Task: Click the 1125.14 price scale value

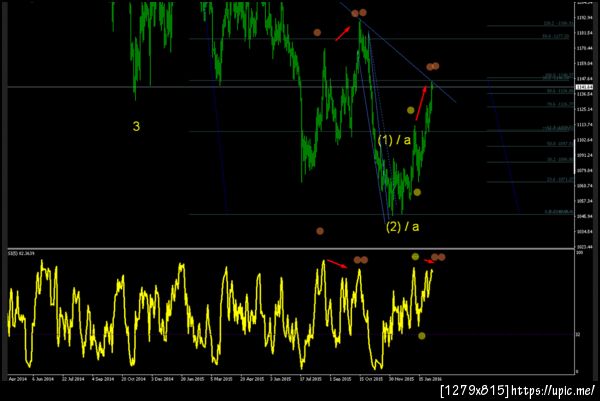Action: point(585,109)
